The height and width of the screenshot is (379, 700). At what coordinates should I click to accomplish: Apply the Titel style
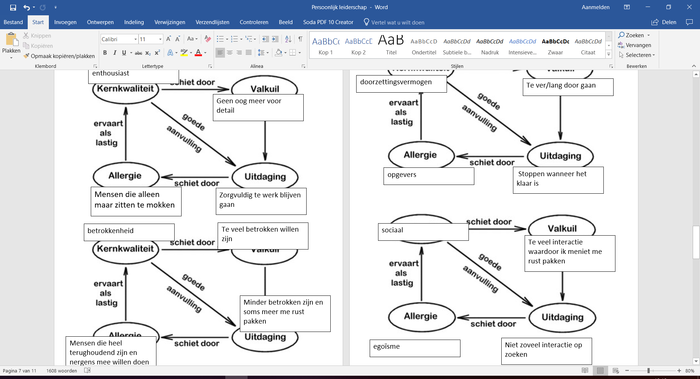391,45
